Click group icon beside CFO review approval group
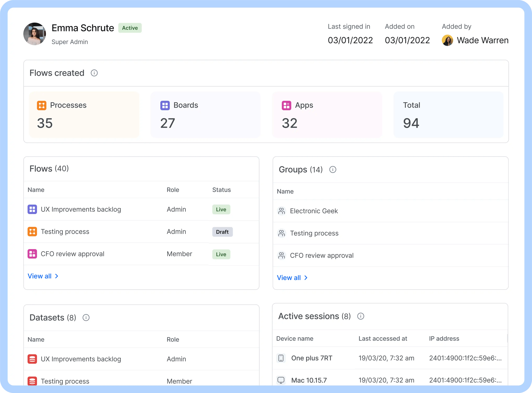This screenshot has width=532, height=393. 281,255
